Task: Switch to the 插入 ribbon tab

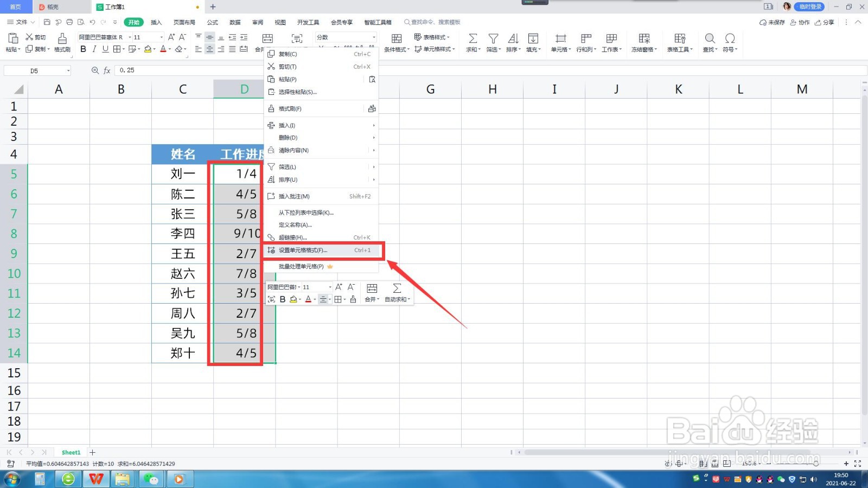Action: coord(156,22)
